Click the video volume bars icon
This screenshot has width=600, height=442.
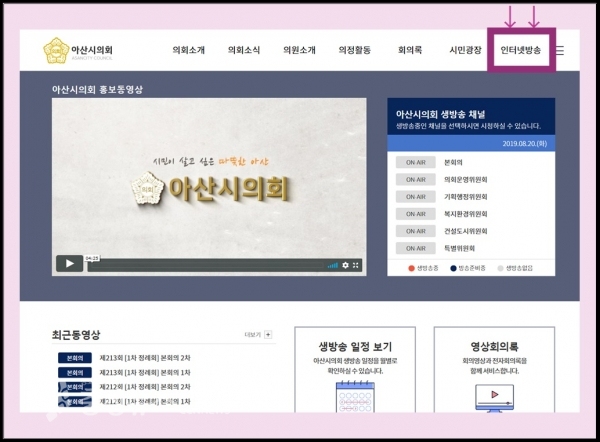click(x=333, y=265)
